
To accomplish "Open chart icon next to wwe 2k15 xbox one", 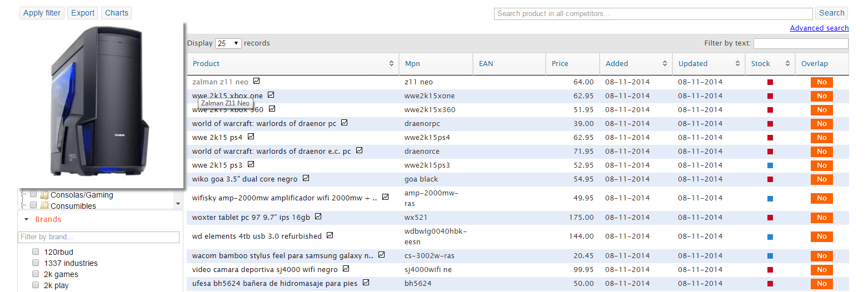I will pyautogui.click(x=271, y=95).
